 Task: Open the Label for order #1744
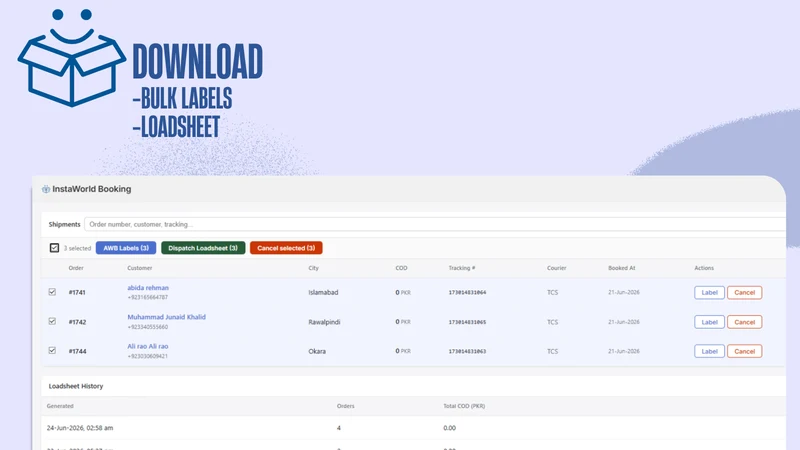click(x=709, y=351)
